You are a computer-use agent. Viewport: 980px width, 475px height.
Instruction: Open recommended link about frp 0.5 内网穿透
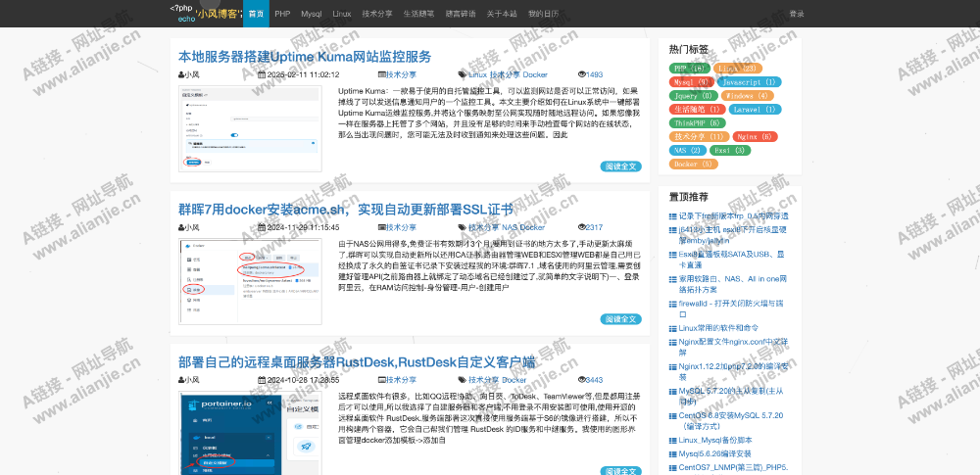click(x=733, y=216)
